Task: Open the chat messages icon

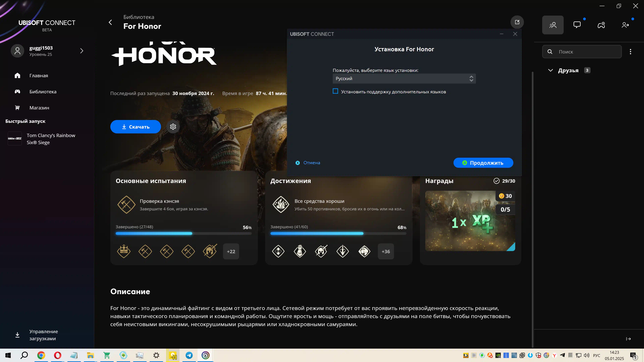Action: pos(577,25)
